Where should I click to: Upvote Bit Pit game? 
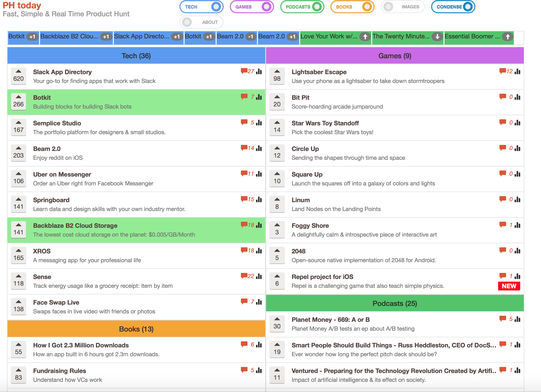277,102
